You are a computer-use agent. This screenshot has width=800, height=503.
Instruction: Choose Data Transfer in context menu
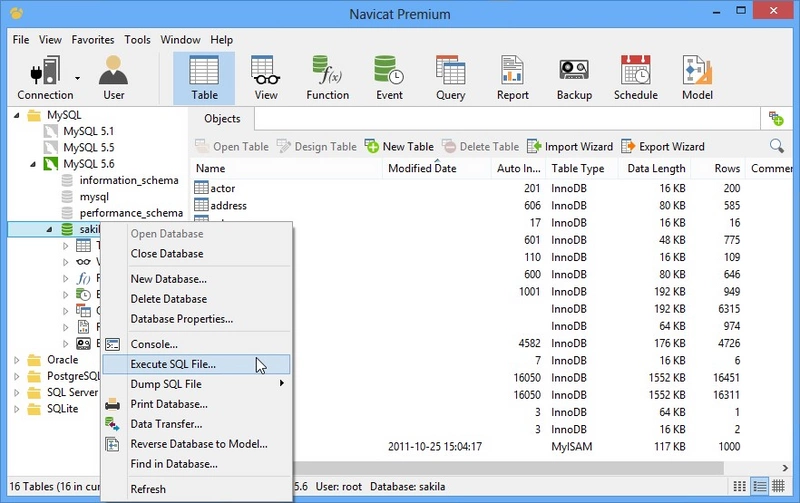click(196, 424)
